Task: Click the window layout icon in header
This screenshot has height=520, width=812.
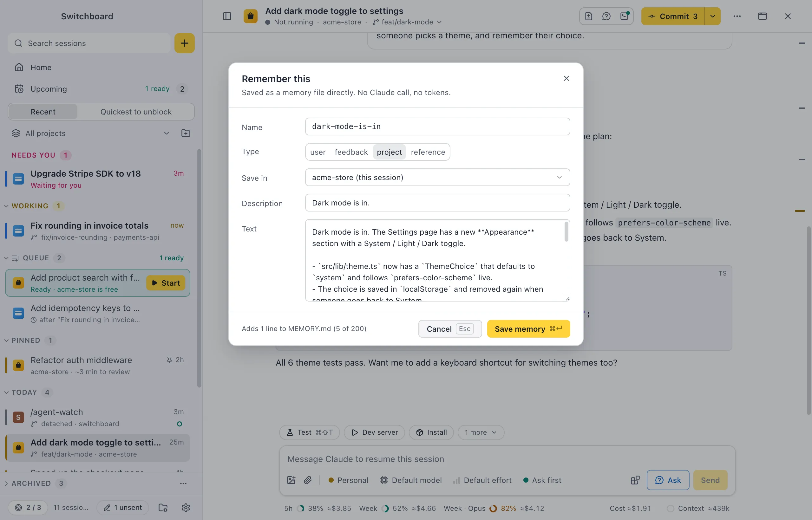Action: (x=762, y=16)
